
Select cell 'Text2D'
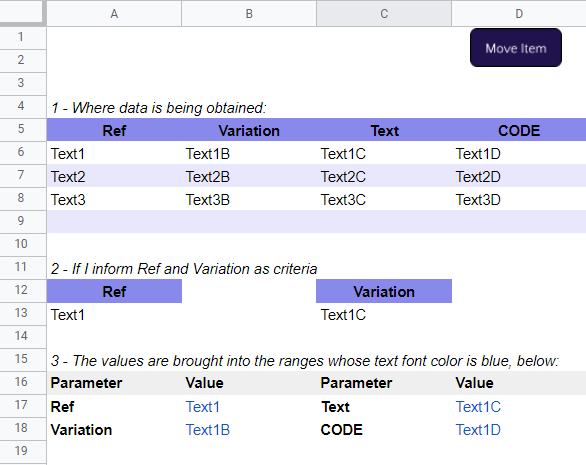click(x=519, y=176)
